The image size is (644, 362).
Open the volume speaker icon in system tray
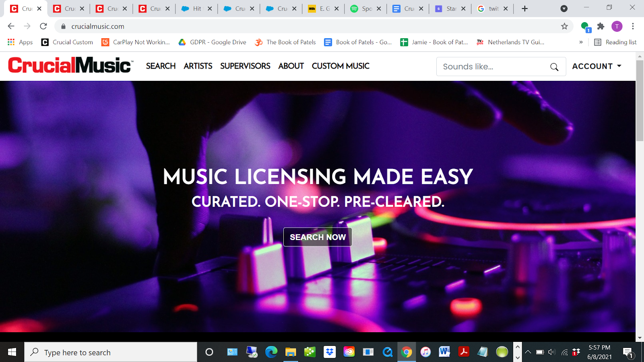tap(552, 352)
